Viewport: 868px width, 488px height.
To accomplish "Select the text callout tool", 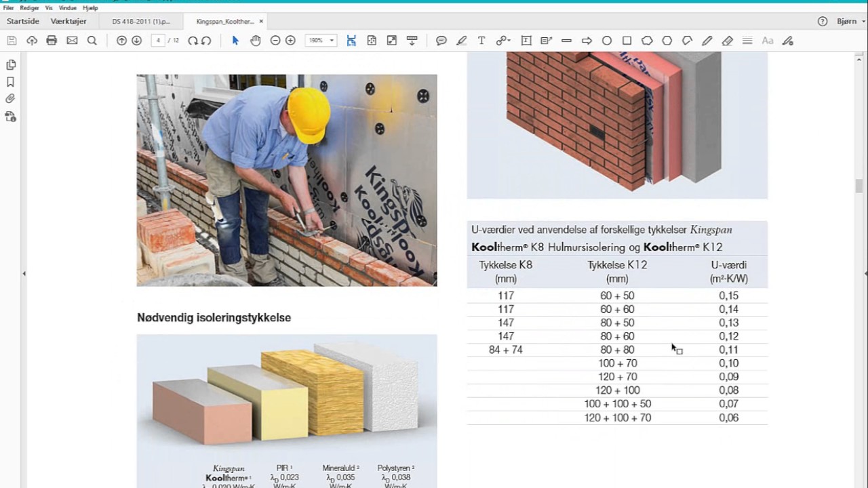I will tap(546, 41).
